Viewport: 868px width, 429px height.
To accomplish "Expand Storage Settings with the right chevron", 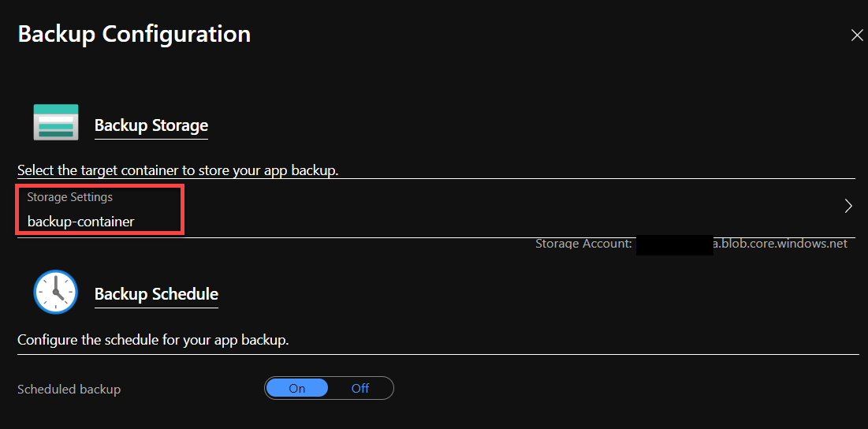I will point(848,206).
